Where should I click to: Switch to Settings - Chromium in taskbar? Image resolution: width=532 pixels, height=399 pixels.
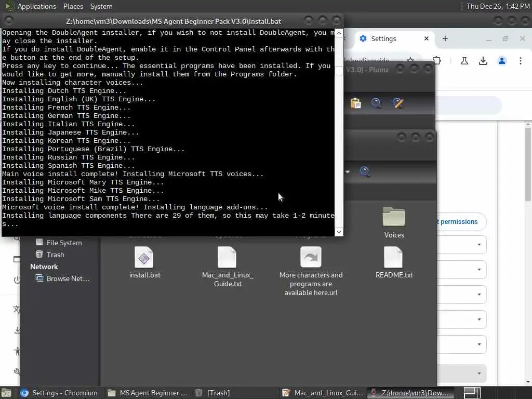(59, 393)
